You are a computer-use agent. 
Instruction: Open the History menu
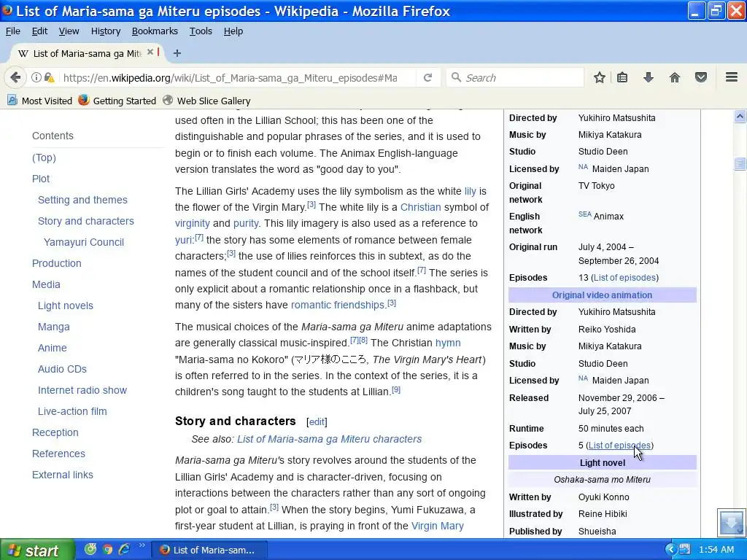coord(106,31)
